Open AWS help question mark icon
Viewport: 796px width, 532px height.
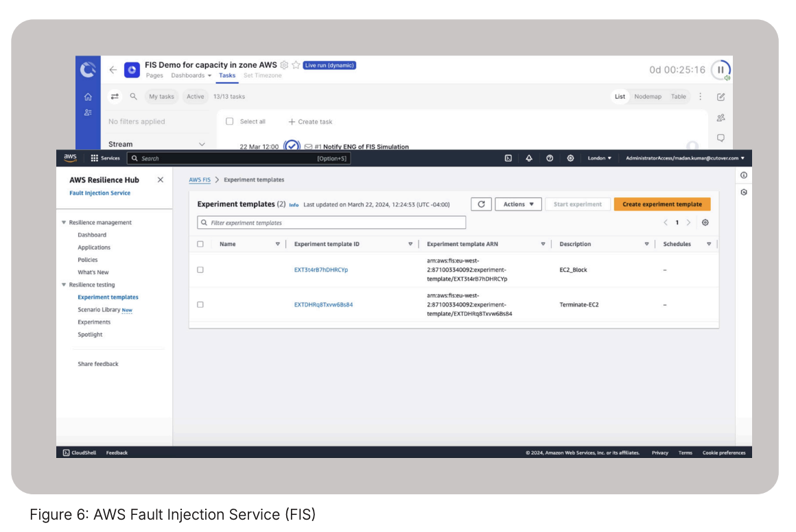550,158
